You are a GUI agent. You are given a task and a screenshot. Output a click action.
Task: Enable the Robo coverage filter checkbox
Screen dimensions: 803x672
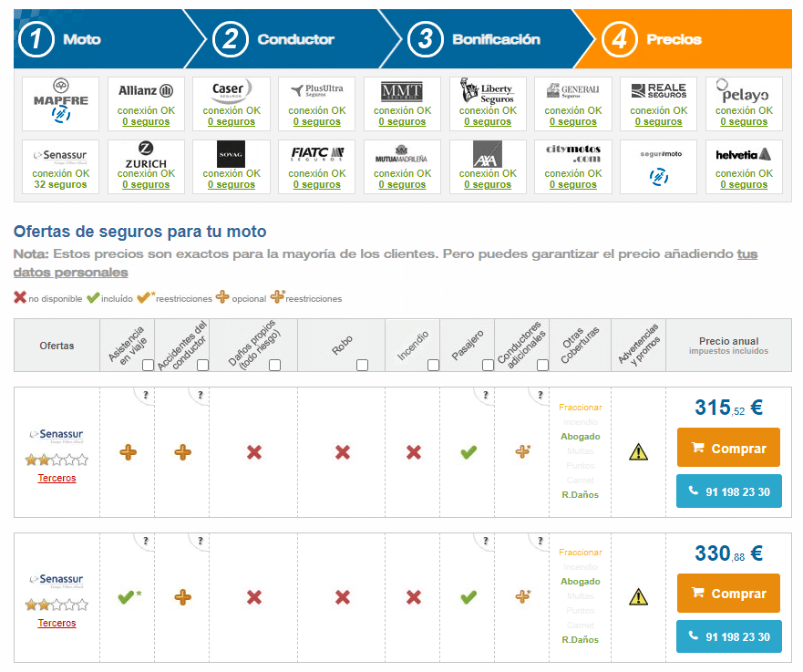362,365
